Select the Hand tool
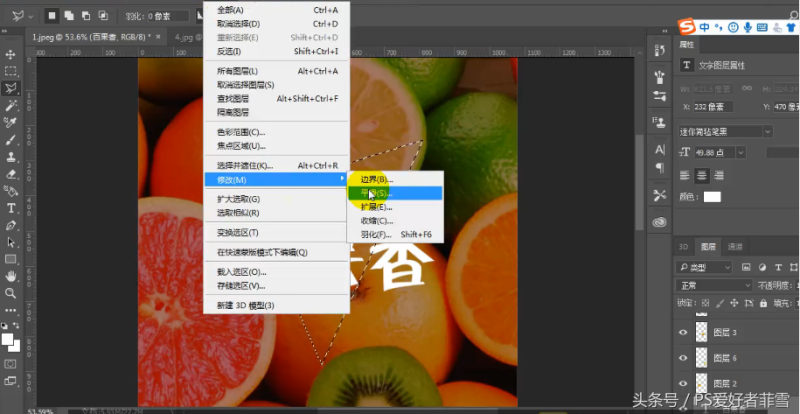 point(10,276)
